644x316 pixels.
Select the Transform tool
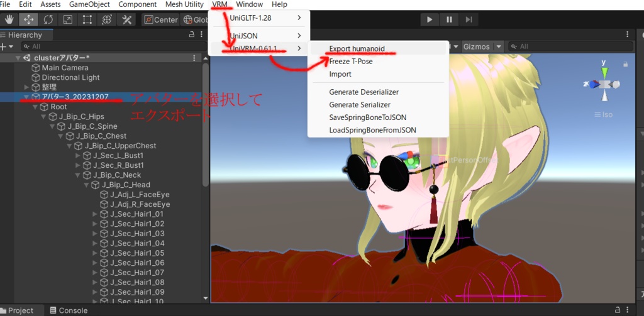[107, 19]
